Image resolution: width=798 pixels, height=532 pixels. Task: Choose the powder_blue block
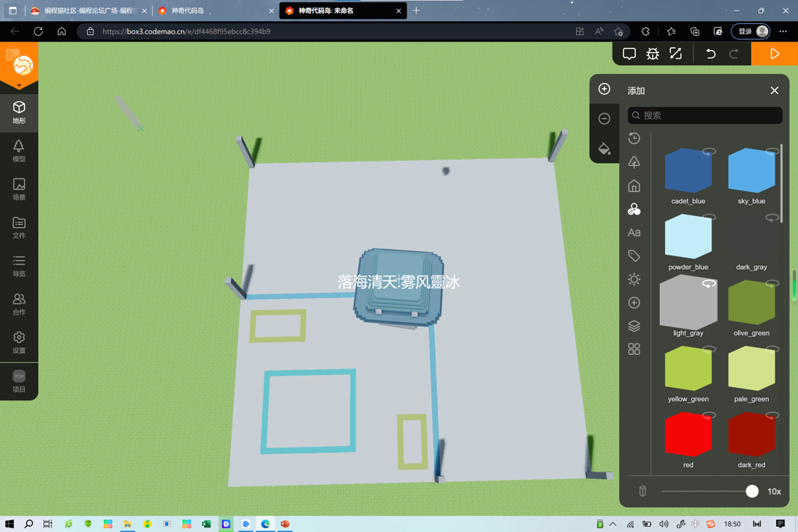[x=688, y=237]
